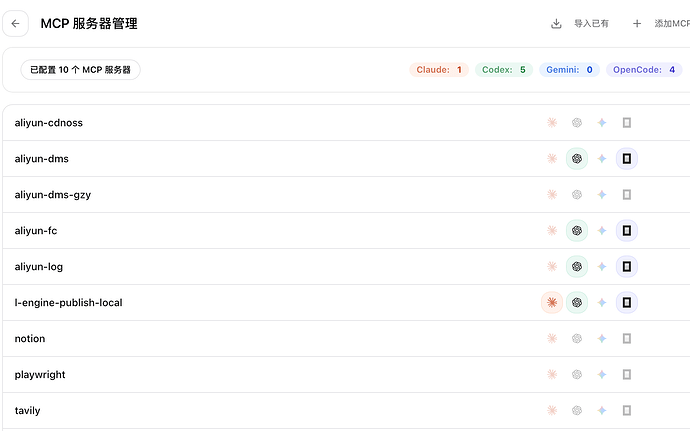Screen dimensions: 690x441
Task: Disable OpenCode for aliyun-dms
Action: 627,159
